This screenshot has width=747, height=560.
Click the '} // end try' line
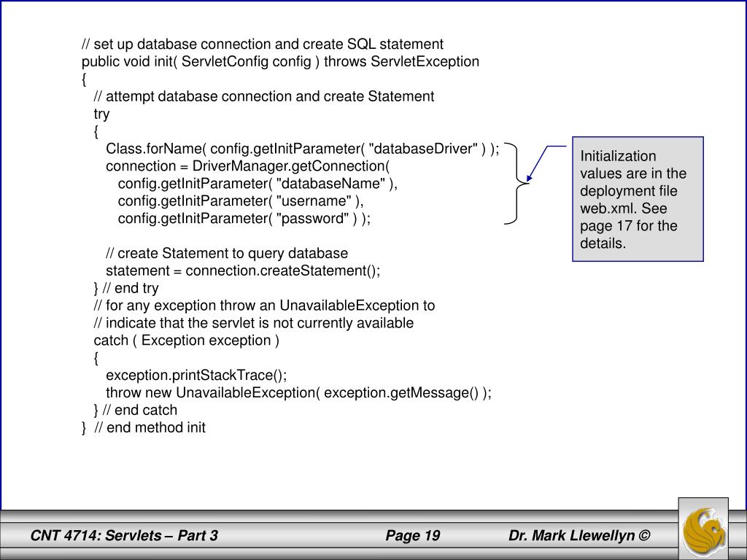click(x=126, y=288)
